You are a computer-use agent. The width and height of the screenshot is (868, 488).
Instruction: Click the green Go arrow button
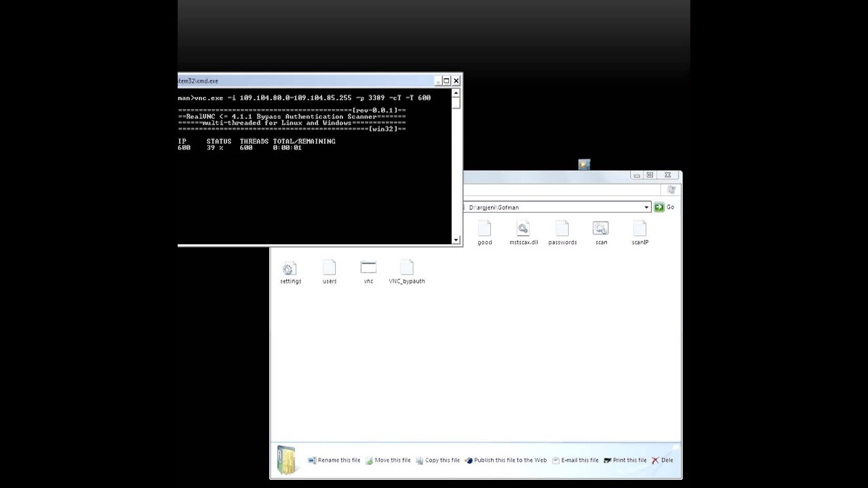(659, 207)
